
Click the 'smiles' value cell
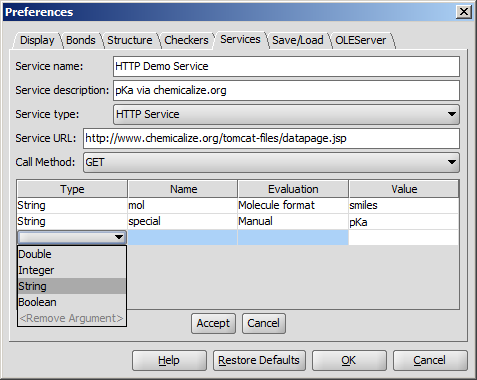[404, 205]
